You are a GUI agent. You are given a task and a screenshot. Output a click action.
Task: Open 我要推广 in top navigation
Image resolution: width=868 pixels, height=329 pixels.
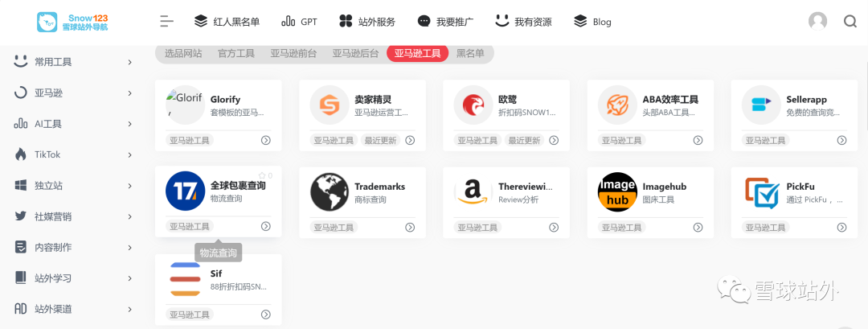coord(445,22)
